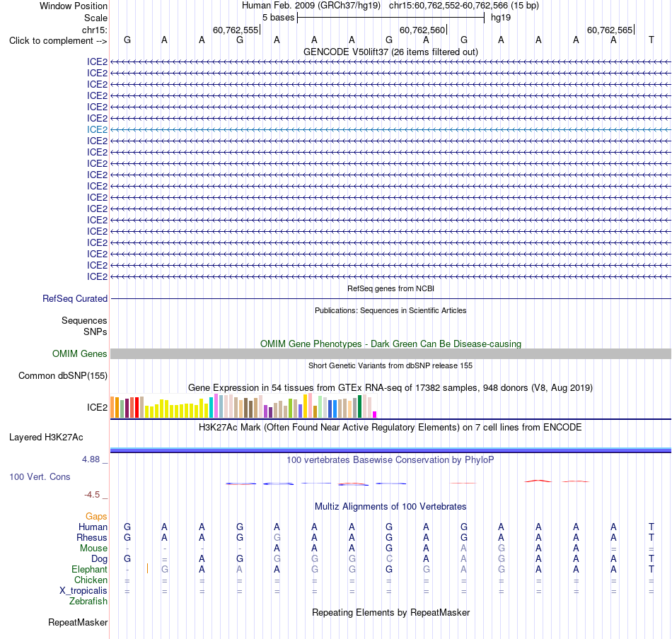672x639 pixels.
Task: Select coordinate marker 60,762,560
Action: (422, 30)
